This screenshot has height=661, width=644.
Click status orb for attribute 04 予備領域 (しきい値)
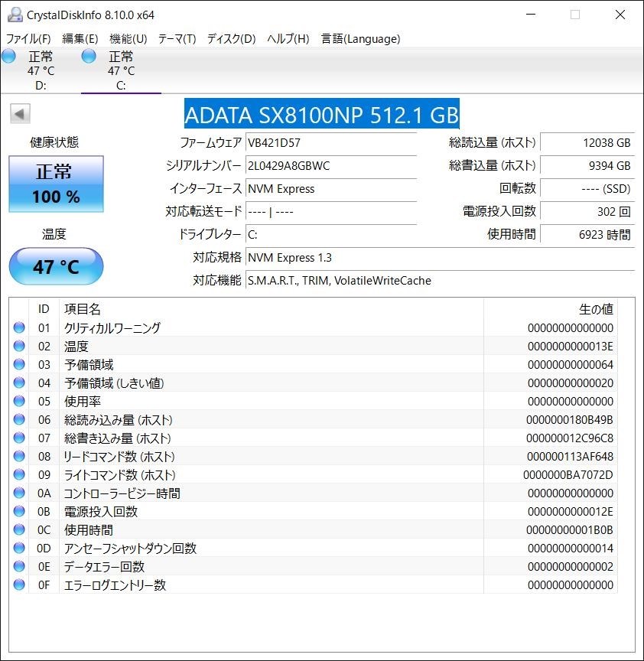19,383
